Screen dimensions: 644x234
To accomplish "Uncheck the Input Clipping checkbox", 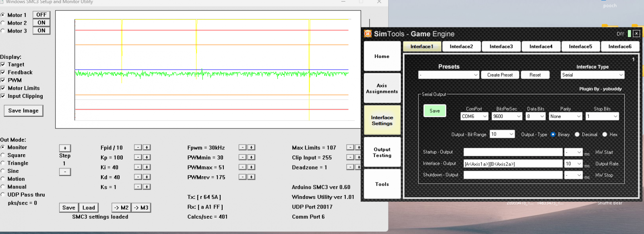I will point(3,96).
